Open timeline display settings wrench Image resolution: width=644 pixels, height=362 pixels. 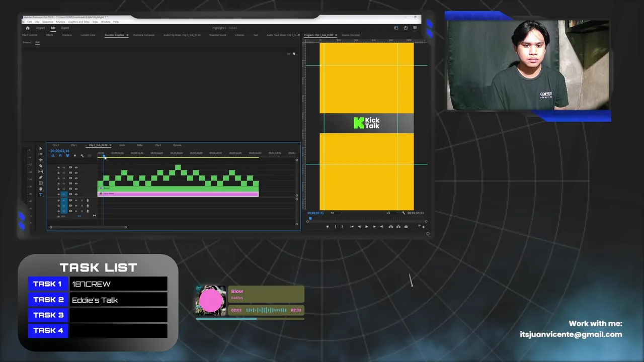tap(82, 155)
